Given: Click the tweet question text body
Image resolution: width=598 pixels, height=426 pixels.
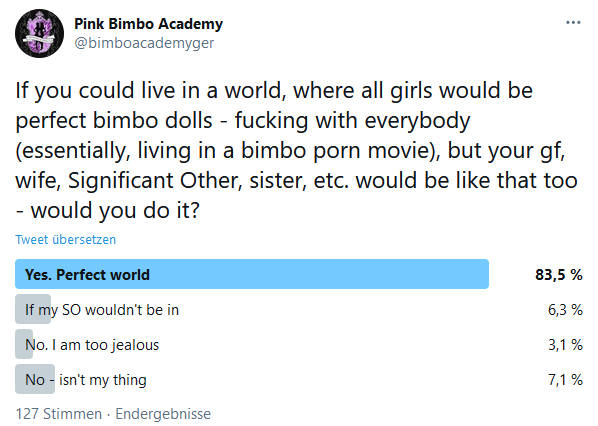Looking at the screenshot, I should click(296, 150).
